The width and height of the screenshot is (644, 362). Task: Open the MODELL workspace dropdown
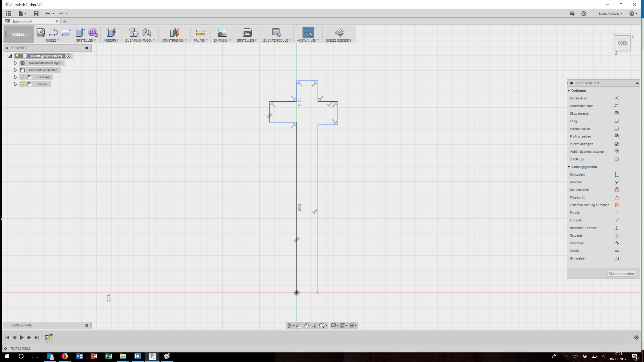19,35
